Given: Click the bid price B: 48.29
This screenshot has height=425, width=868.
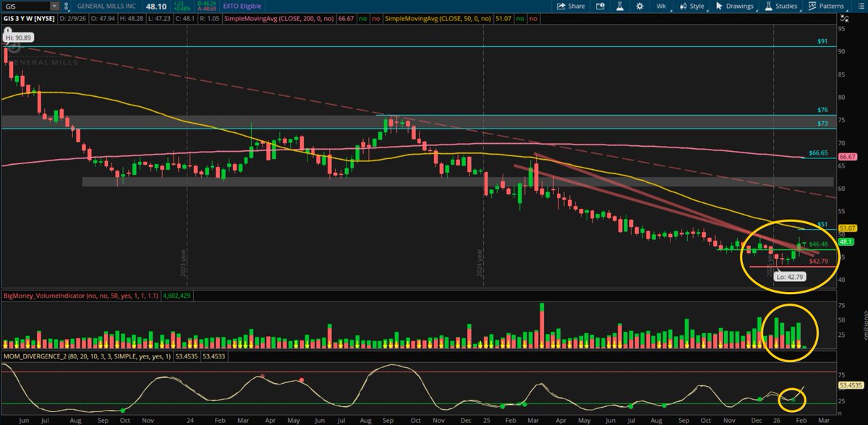Looking at the screenshot, I should pos(207,4).
